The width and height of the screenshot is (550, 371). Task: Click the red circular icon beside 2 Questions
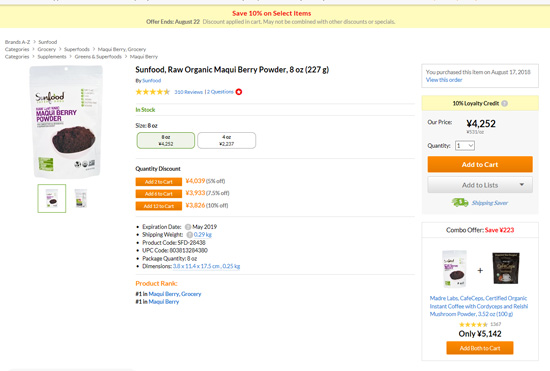[x=239, y=92]
